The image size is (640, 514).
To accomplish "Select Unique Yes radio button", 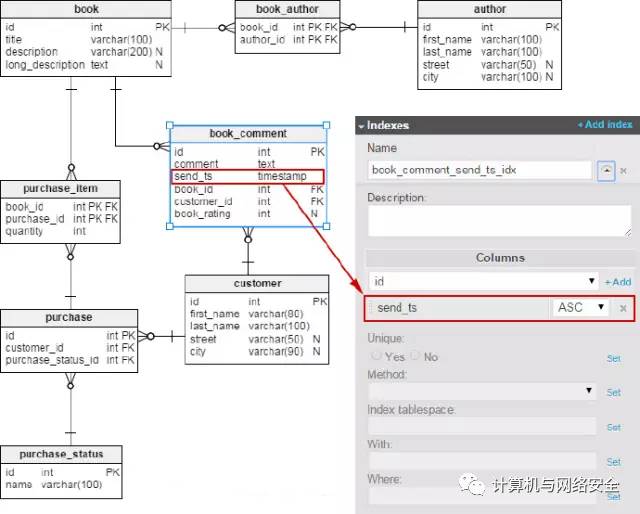I will tap(376, 356).
